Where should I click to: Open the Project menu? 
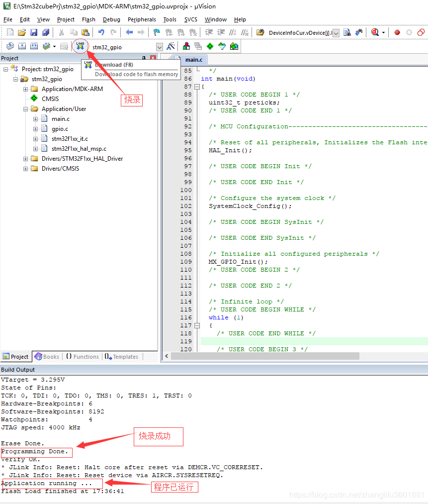click(66, 19)
